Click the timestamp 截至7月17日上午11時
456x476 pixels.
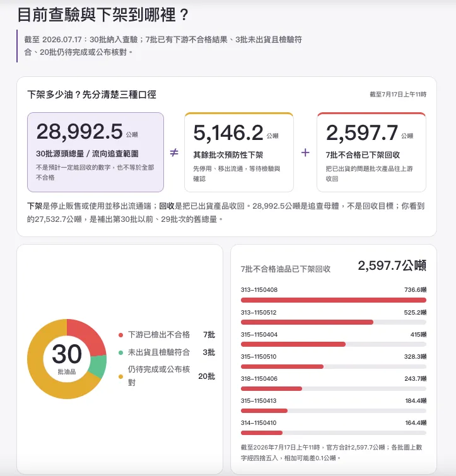coord(398,95)
